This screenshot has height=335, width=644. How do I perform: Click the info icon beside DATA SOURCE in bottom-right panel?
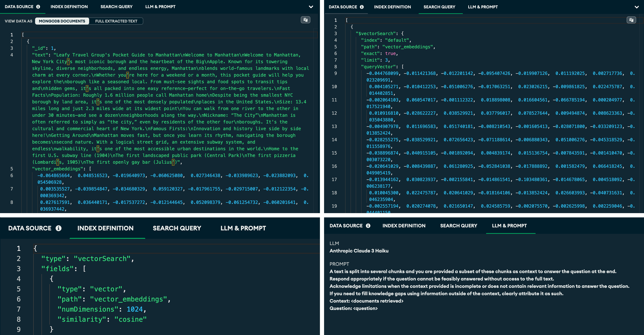coord(368,226)
